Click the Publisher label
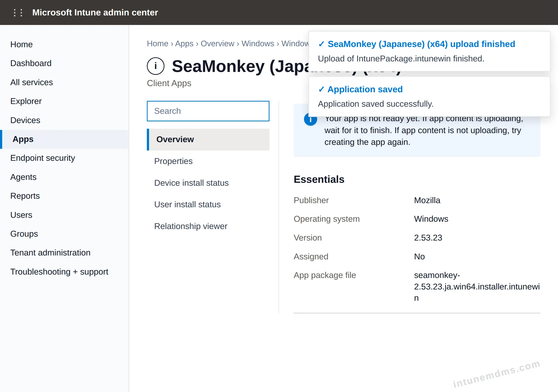 311,200
